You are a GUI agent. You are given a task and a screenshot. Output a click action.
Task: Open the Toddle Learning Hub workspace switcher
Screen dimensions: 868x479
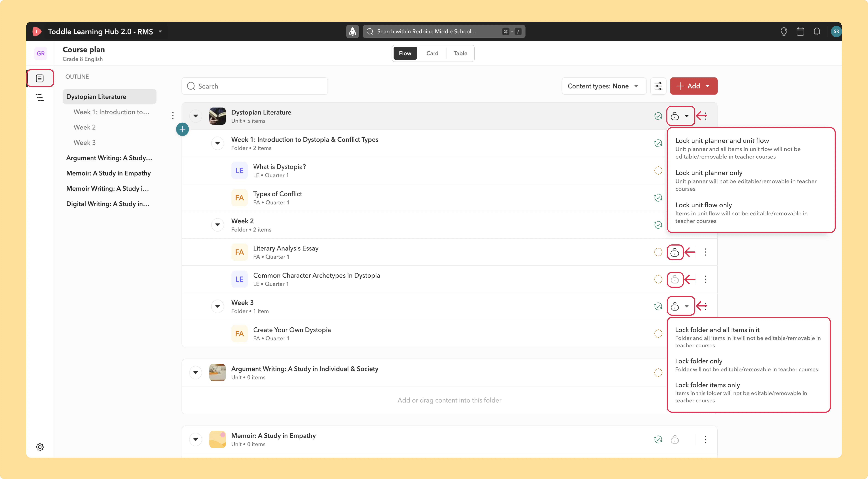(x=105, y=31)
